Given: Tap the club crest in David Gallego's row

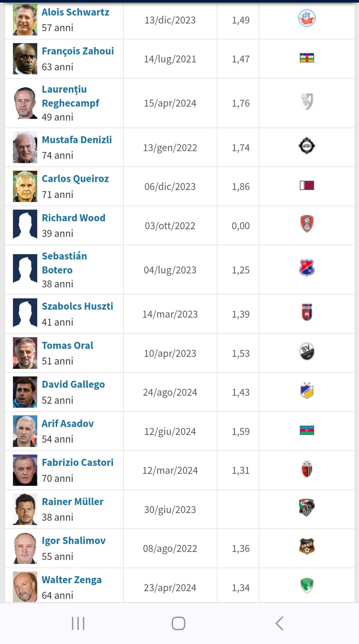Looking at the screenshot, I should click(307, 390).
